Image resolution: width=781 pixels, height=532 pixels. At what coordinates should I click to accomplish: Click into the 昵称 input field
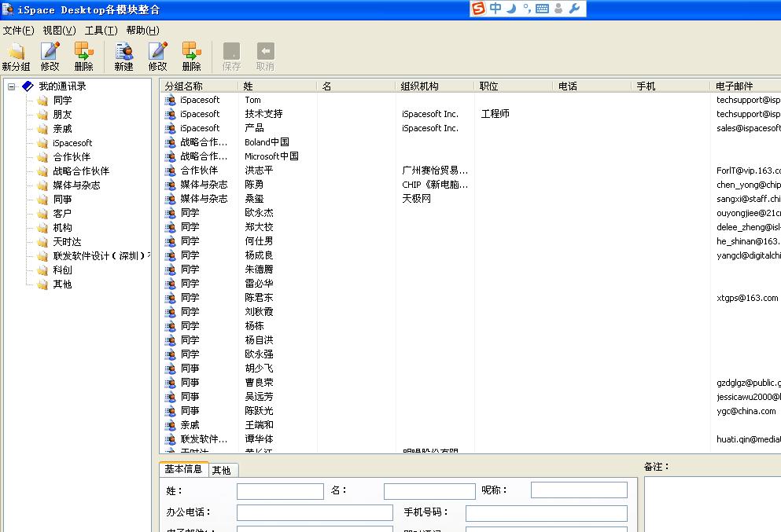coord(580,490)
